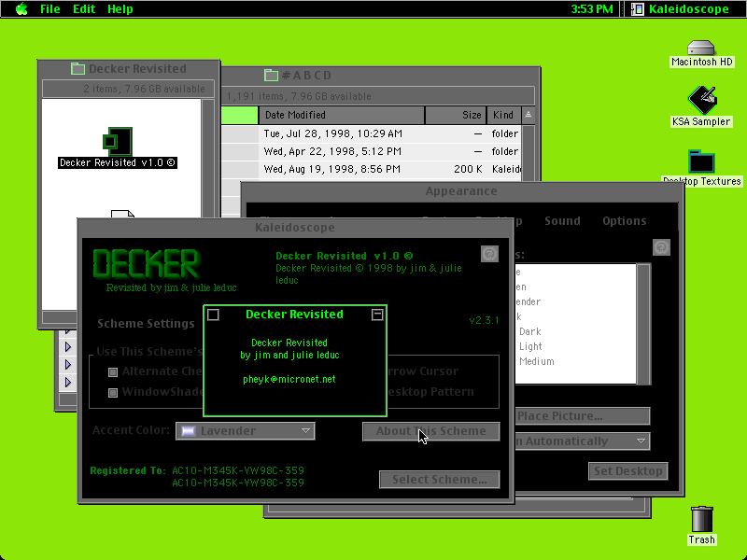Open the Apple menu
Image resolution: width=747 pixels, height=560 pixels.
click(x=21, y=8)
